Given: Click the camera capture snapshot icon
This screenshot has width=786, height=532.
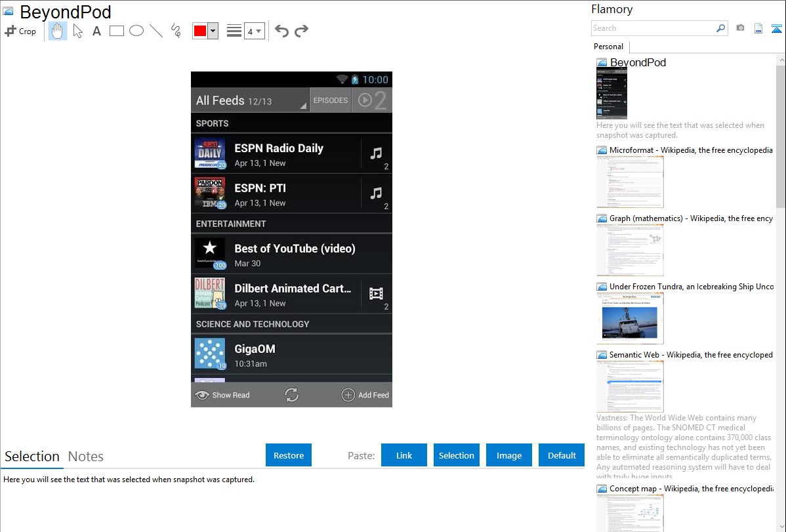Looking at the screenshot, I should (740, 28).
